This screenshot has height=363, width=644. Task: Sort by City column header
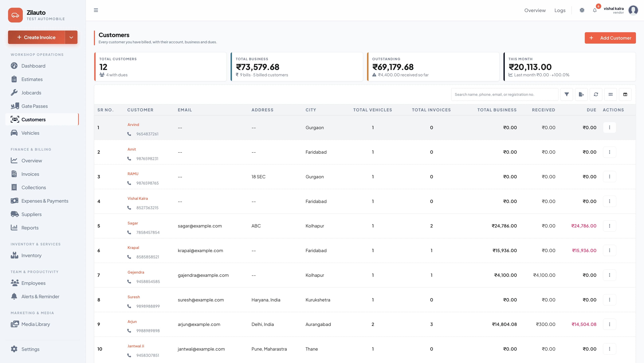click(311, 110)
